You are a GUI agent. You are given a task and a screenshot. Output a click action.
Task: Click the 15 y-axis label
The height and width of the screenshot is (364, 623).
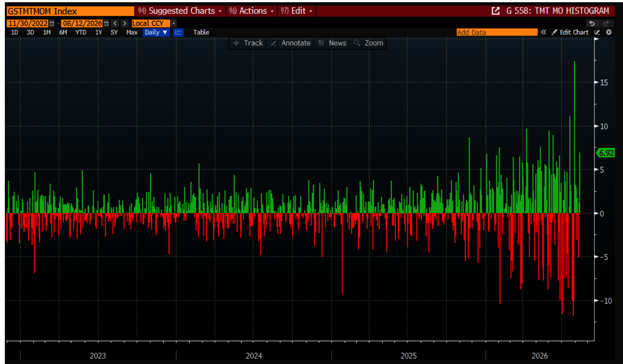(x=604, y=83)
